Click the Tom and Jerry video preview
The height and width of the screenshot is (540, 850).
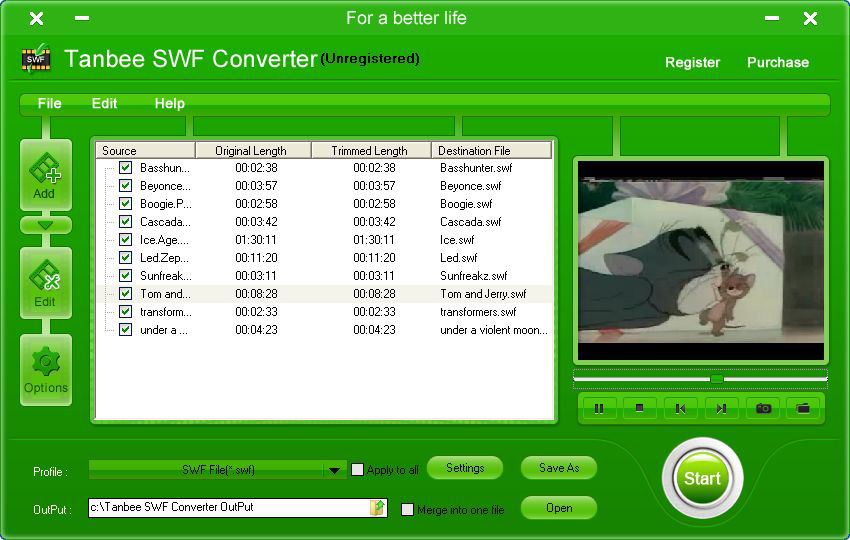tap(701, 261)
